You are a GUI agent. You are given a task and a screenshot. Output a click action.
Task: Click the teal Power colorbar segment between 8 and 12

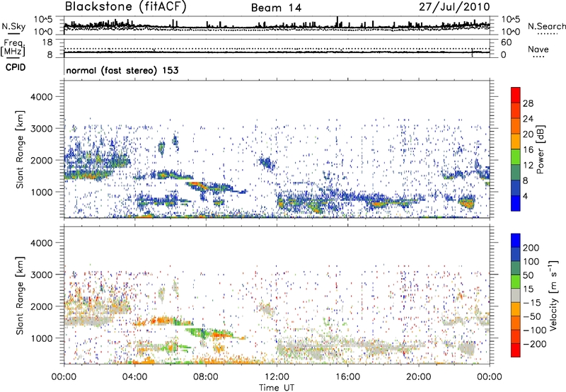[516, 173]
